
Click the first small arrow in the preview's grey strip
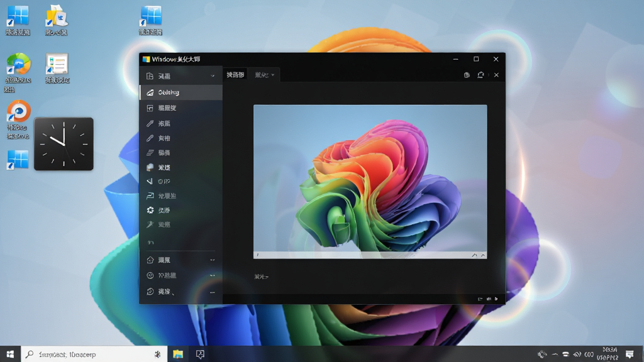pyautogui.click(x=474, y=255)
